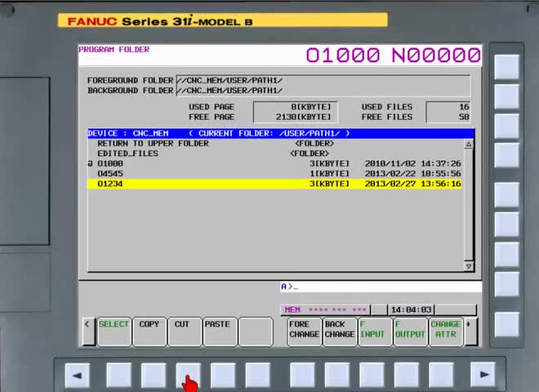Click the hardware key below CHANGE ATTR
539x392 pixels.
point(441,375)
